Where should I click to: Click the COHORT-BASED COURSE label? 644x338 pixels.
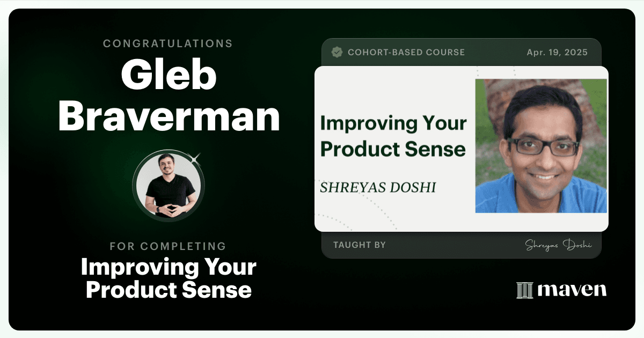[x=406, y=53]
